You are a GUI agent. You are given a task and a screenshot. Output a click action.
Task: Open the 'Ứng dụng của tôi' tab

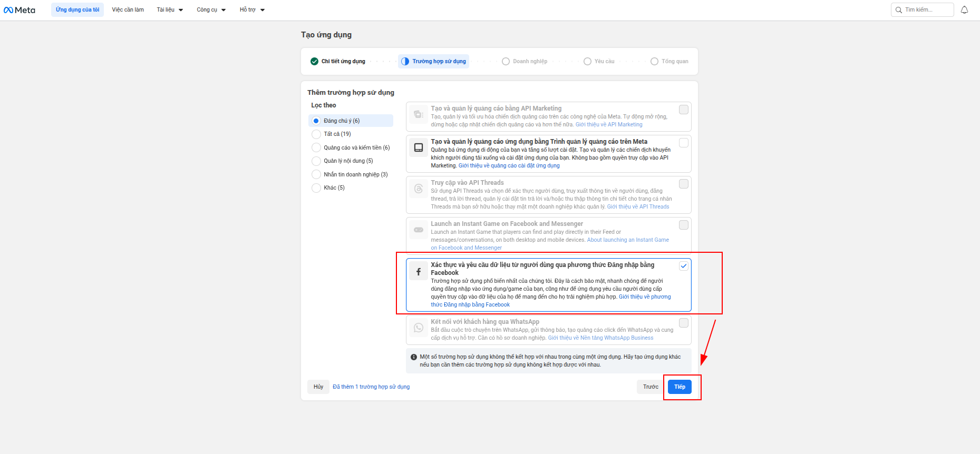point(77,10)
